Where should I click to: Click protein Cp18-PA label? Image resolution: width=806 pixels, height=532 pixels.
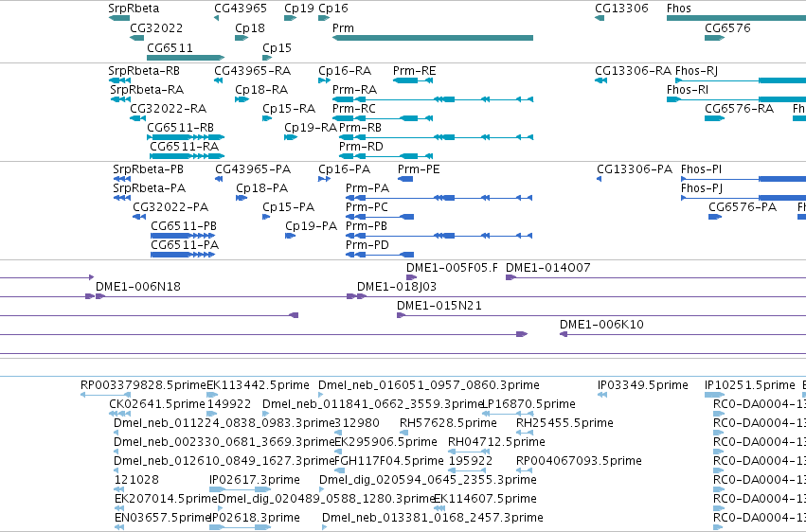(262, 188)
